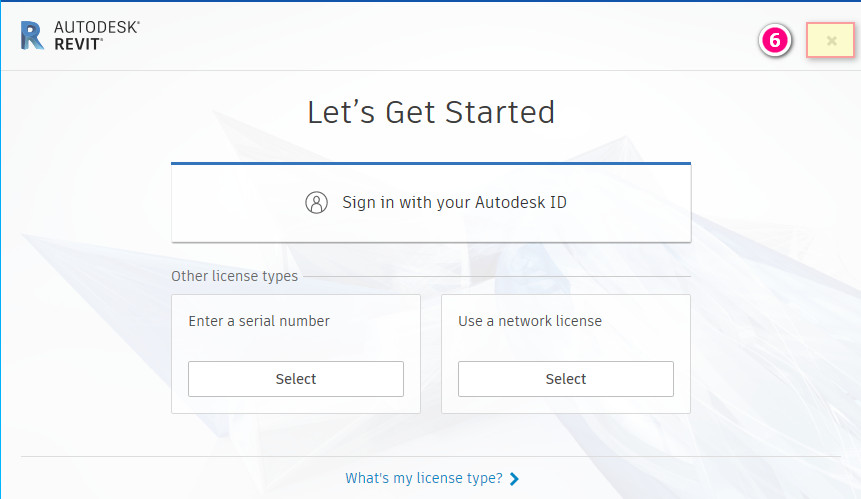This screenshot has height=499, width=861.
Task: Click the person icon in the sign-in box
Action: 316,203
